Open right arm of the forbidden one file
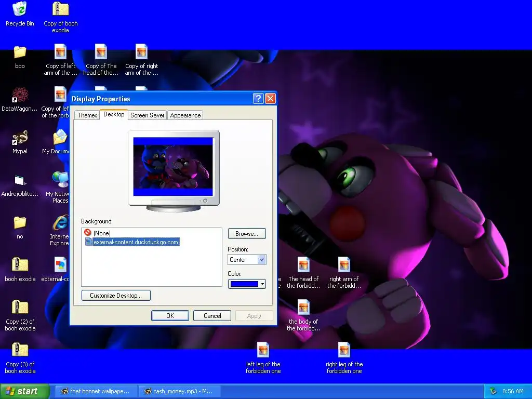 pyautogui.click(x=344, y=265)
